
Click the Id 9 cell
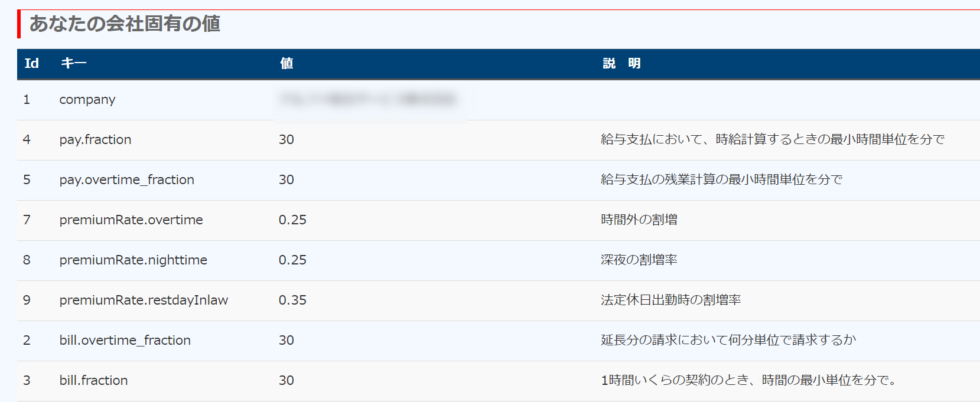click(x=27, y=300)
